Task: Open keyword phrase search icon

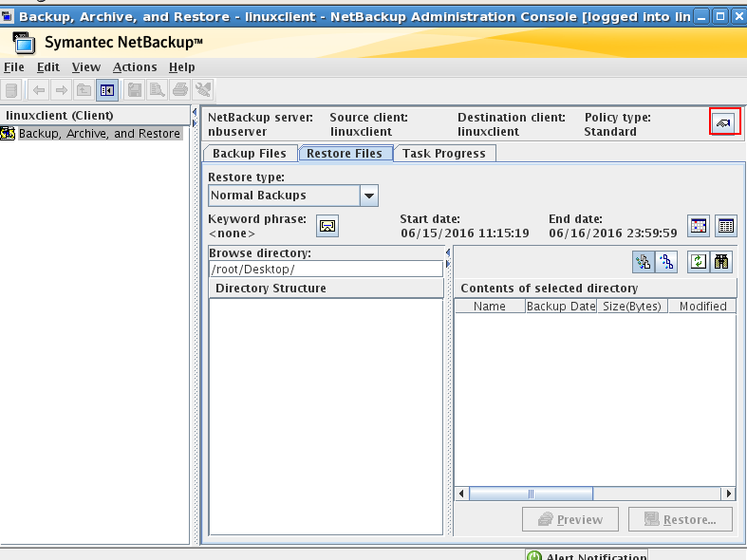Action: click(x=327, y=226)
